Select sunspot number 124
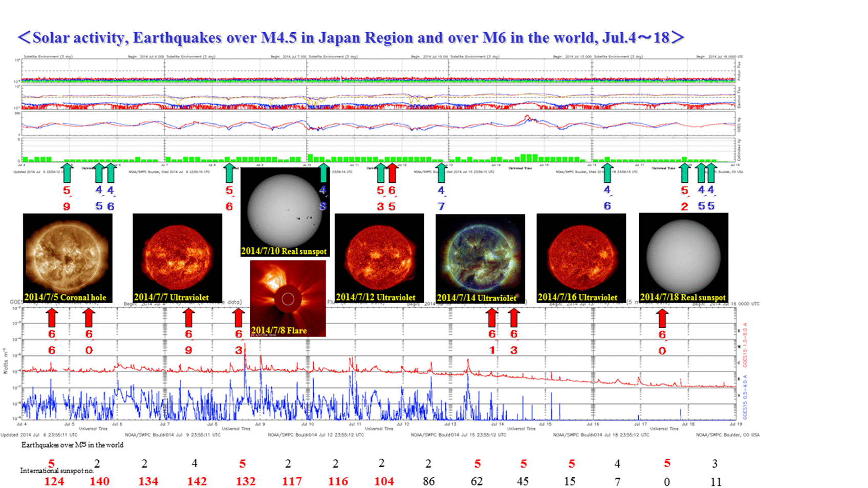Image resolution: width=868 pixels, height=488 pixels. point(54,481)
